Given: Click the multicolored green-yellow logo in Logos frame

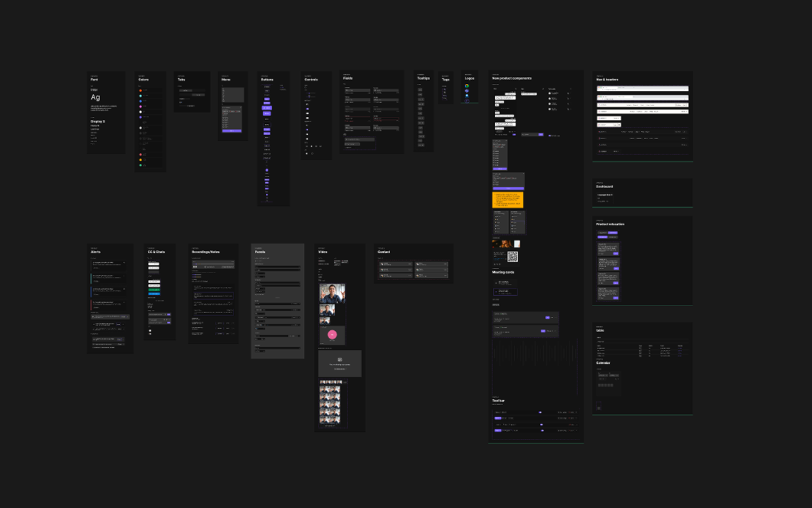Looking at the screenshot, I should pos(467,86).
